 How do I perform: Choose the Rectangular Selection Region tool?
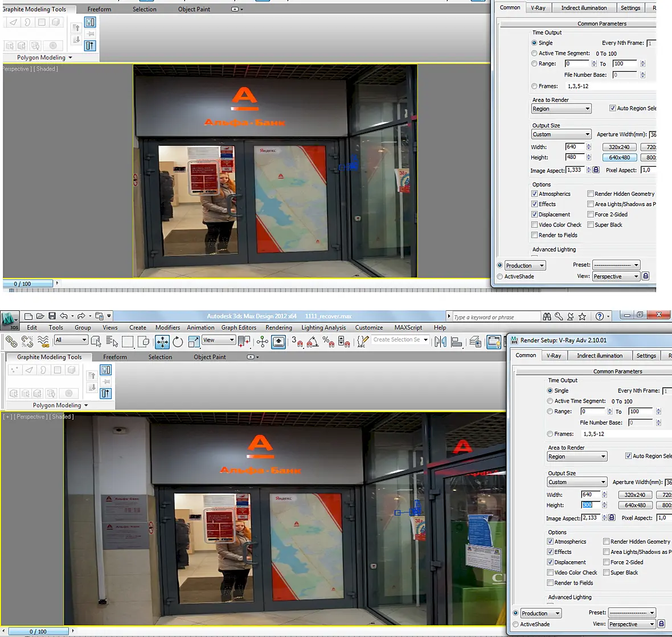[x=128, y=342]
